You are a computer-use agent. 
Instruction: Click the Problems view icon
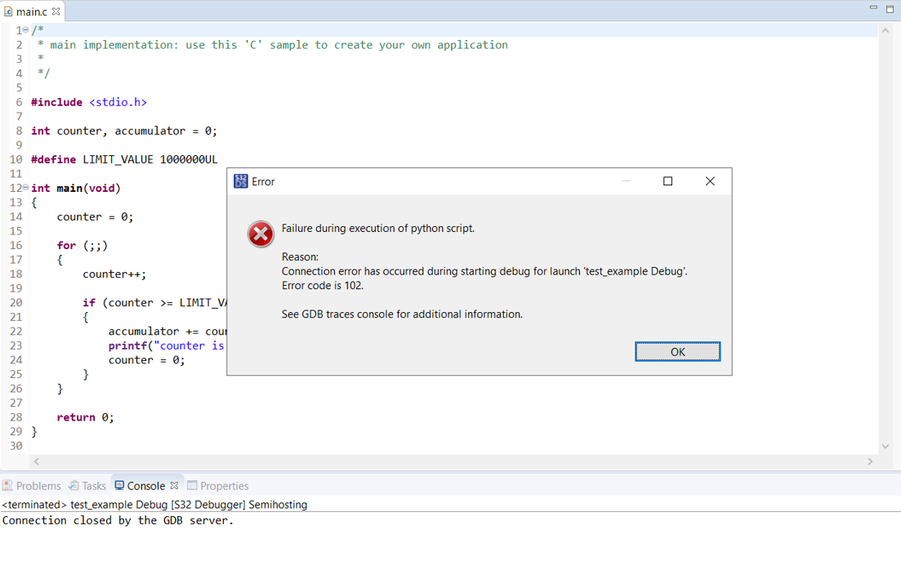8,485
